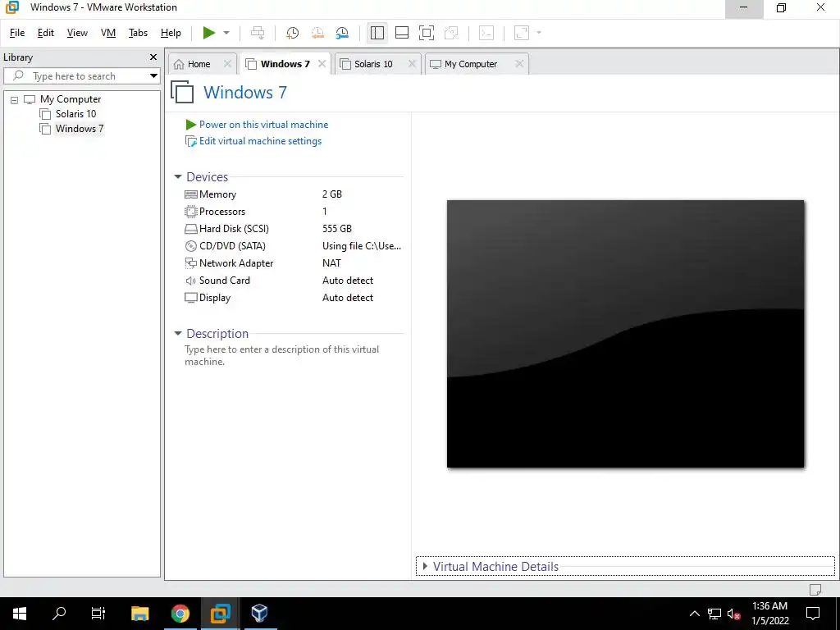Open Google Chrome from the taskbar
Image resolution: width=840 pixels, height=630 pixels.
[180, 614]
